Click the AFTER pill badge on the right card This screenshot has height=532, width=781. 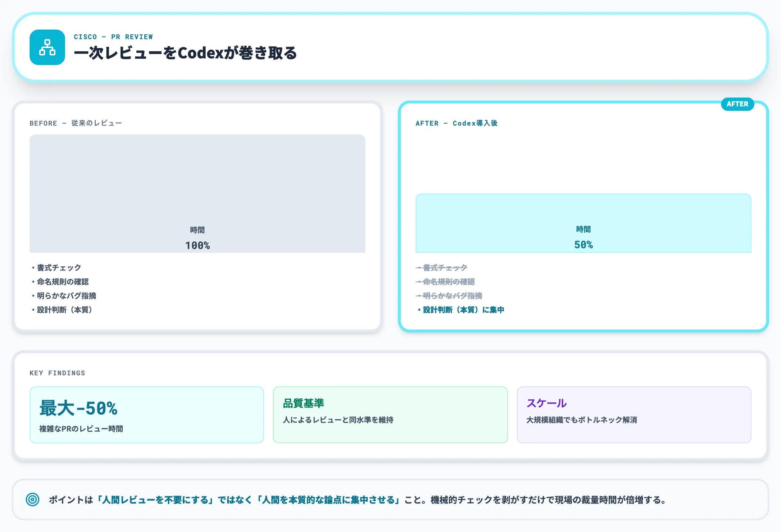737,104
